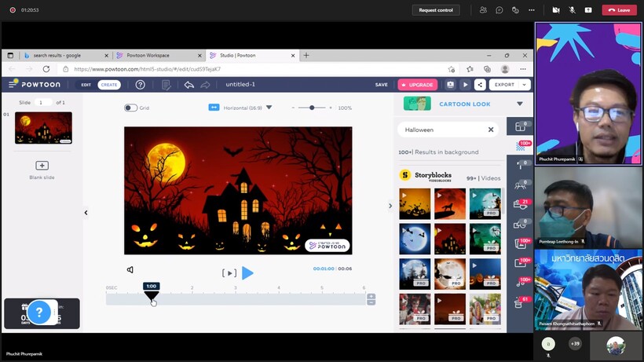Open the Teams participants icon
This screenshot has height=362, width=644.
pos(483,10)
